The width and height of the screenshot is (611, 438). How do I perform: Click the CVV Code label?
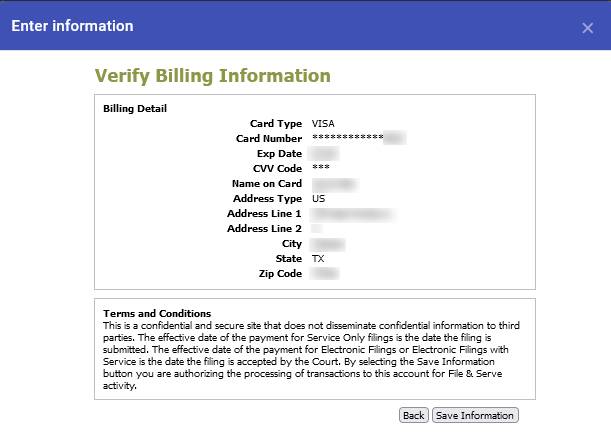(275, 168)
